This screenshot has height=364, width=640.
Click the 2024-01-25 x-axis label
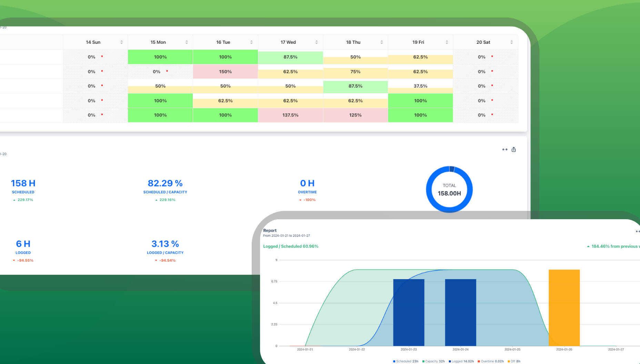click(512, 350)
